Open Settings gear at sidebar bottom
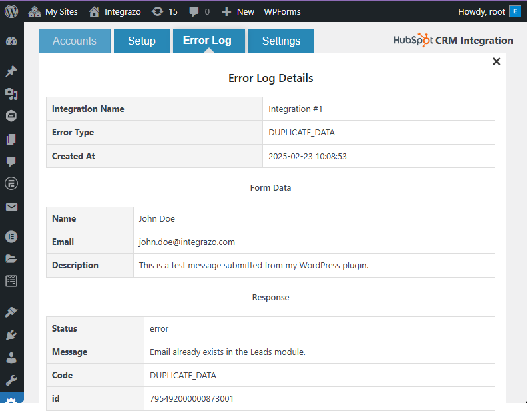Viewport: 532px width, 415px height. tap(11, 399)
